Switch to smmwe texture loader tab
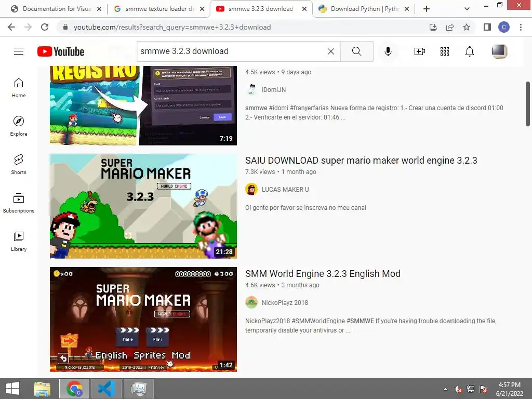Screen dimensions: 532x399 pos(155,9)
